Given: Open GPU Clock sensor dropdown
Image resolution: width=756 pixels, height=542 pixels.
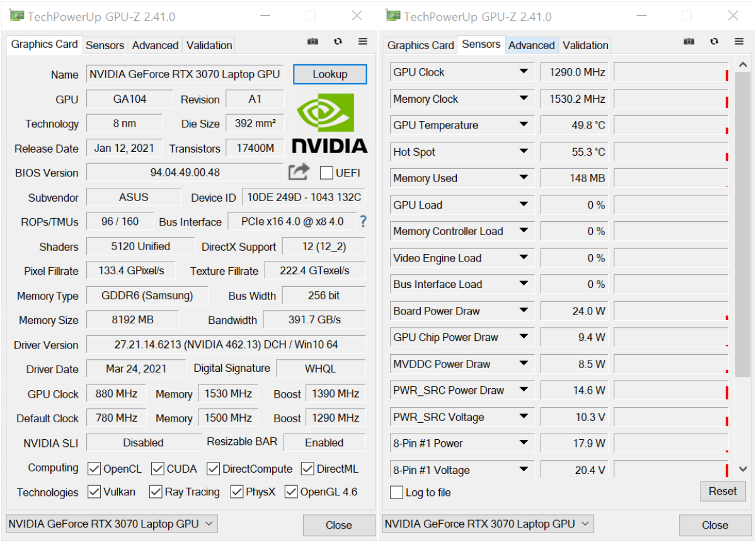Looking at the screenshot, I should coord(524,72).
